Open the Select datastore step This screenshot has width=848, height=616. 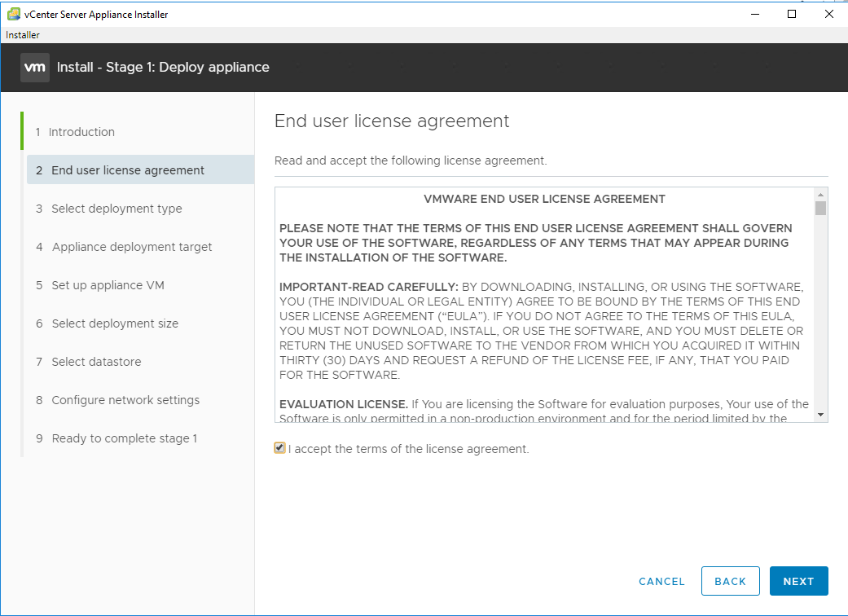click(x=96, y=362)
